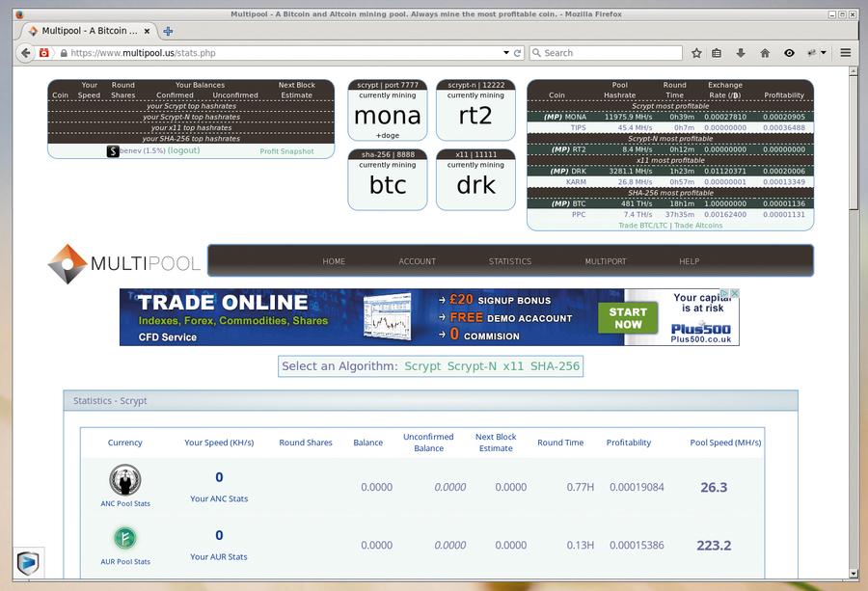Select the Scrypt algorithm link
868x591 pixels.
[x=422, y=365]
